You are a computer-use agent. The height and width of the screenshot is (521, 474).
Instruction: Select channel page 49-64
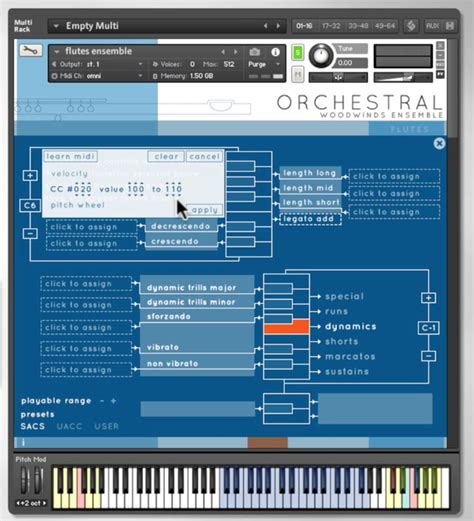coord(385,26)
